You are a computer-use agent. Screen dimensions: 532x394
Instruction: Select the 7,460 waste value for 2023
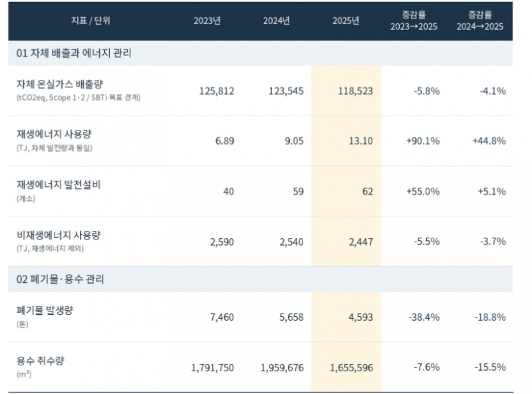222,317
